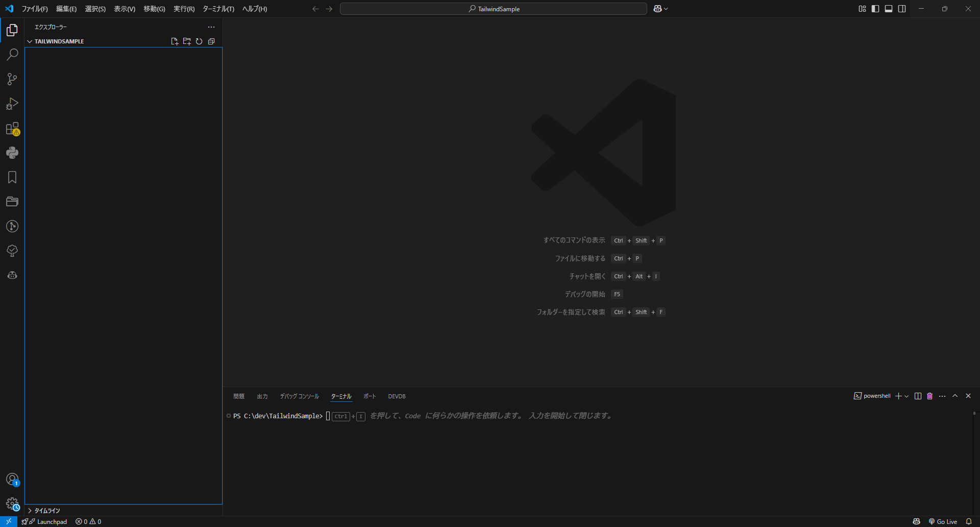The width and height of the screenshot is (980, 527).
Task: Start Go Live server
Action: coord(943,521)
